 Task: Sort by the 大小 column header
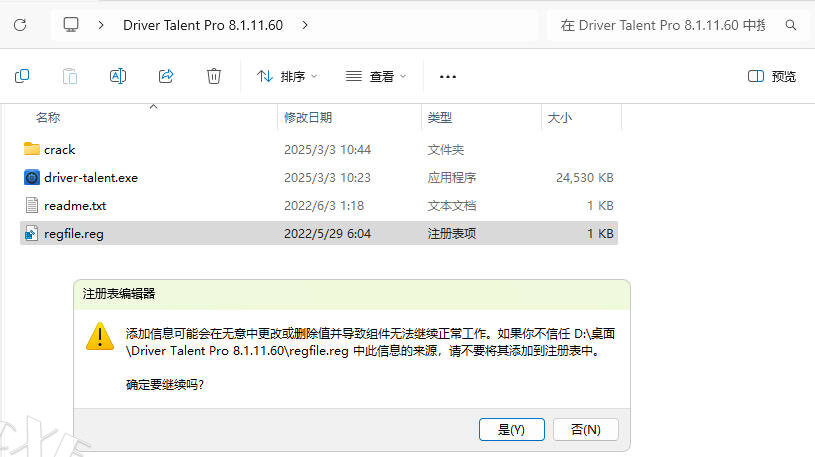click(560, 117)
